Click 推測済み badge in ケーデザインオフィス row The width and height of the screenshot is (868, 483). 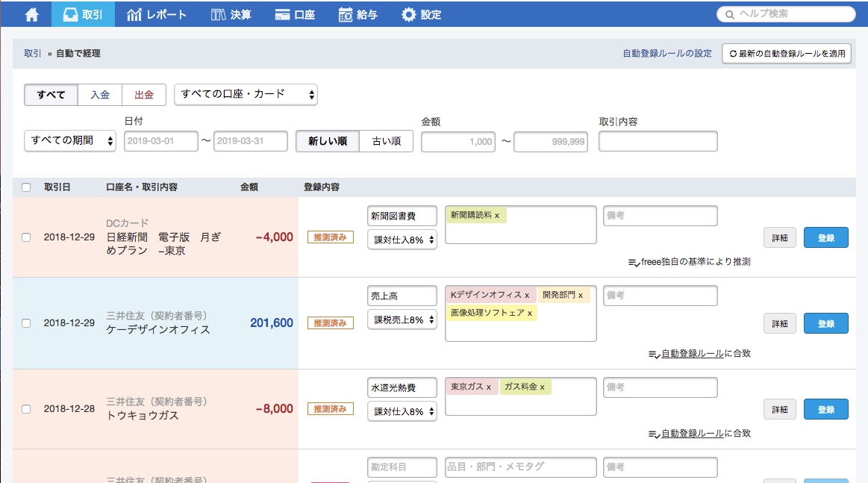(x=331, y=323)
